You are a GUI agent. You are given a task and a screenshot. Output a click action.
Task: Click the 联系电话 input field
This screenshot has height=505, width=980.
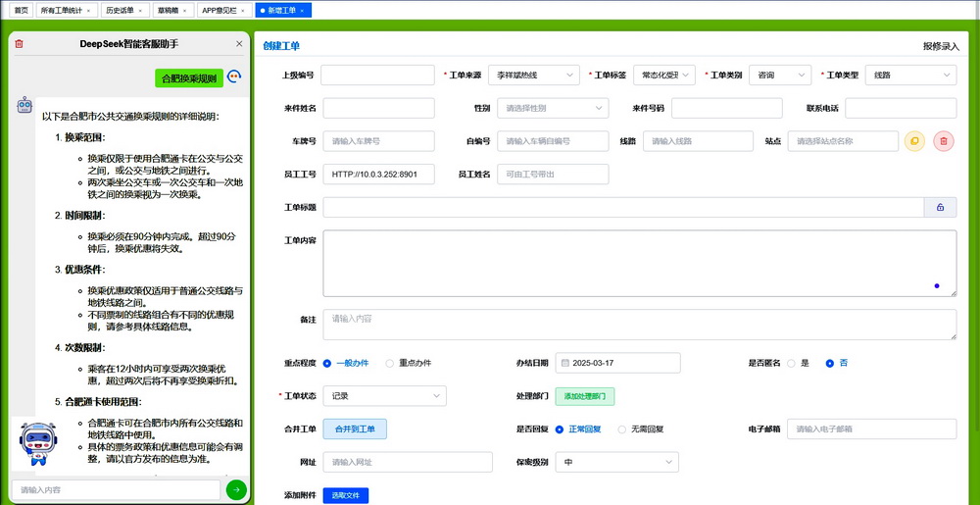(x=901, y=108)
